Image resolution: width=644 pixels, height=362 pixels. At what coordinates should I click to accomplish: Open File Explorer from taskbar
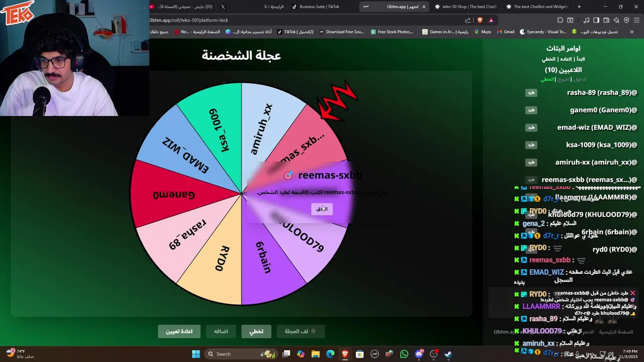coord(315,354)
